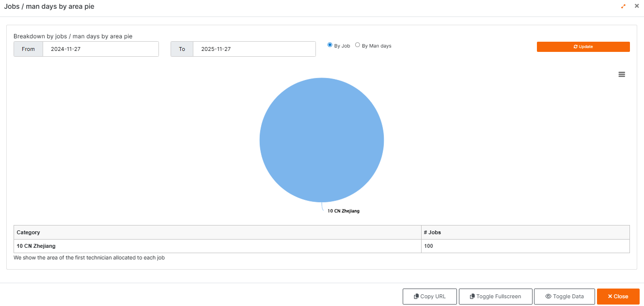The image size is (644, 306).
Task: Click the Category column header
Action: point(29,232)
